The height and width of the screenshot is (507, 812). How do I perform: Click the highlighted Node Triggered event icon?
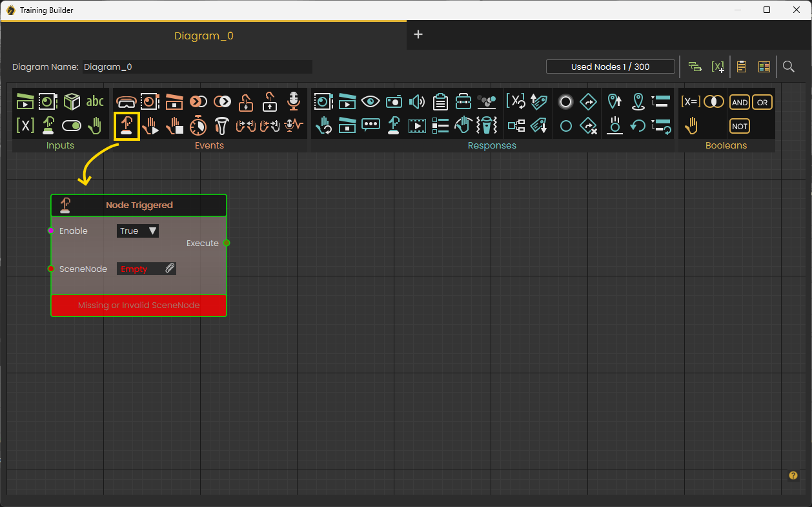127,125
